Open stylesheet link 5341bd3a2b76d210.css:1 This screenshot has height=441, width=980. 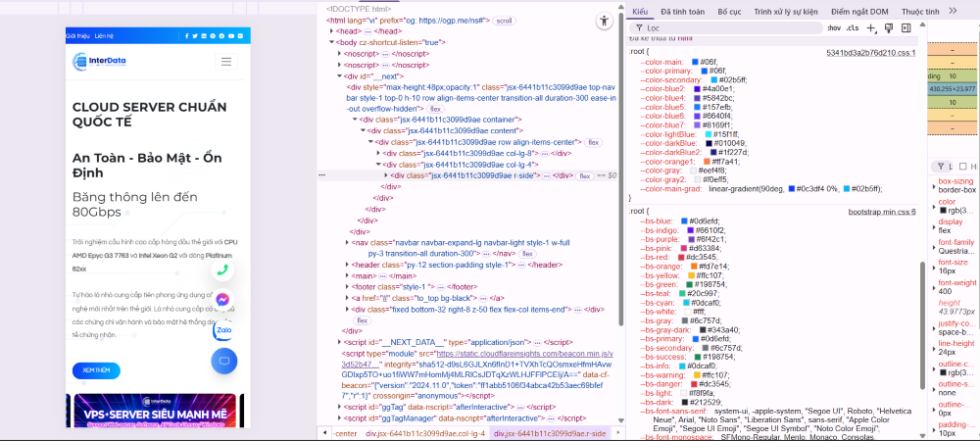(870, 53)
